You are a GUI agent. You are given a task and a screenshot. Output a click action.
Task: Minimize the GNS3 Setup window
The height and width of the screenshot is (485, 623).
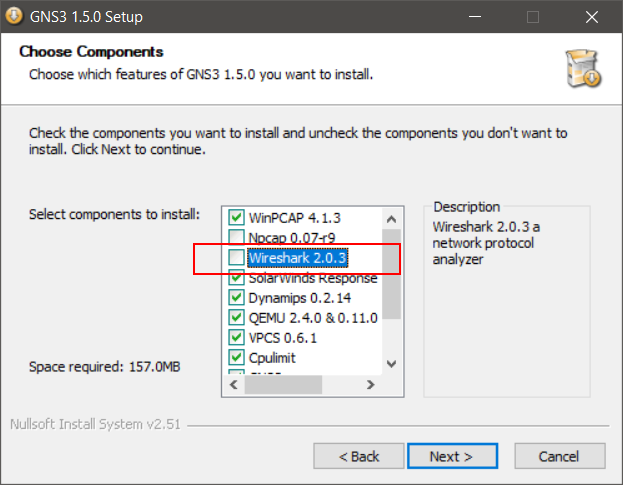475,17
